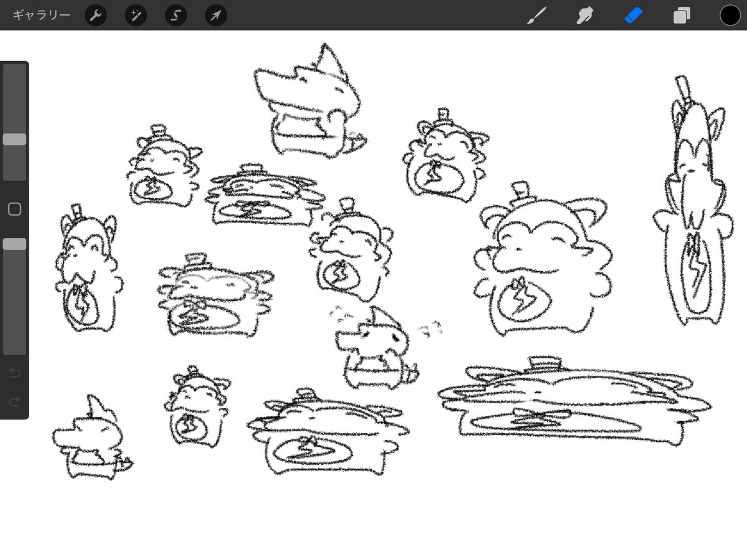Tap the redo arrow on sidebar
Screen dimensions: 747x560
coord(14,402)
